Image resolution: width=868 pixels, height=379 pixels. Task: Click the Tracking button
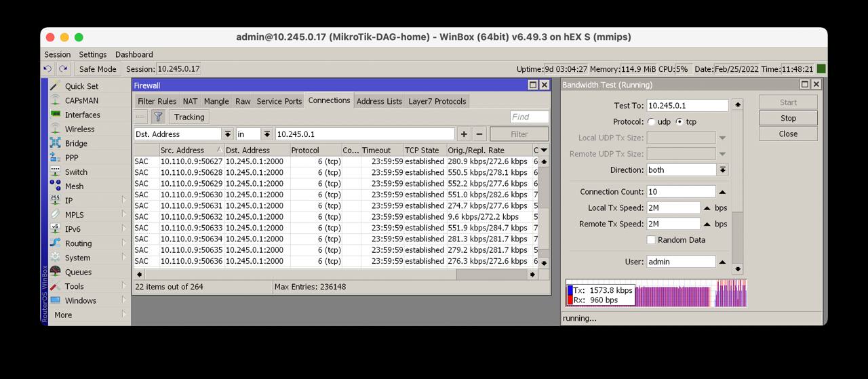tap(189, 117)
